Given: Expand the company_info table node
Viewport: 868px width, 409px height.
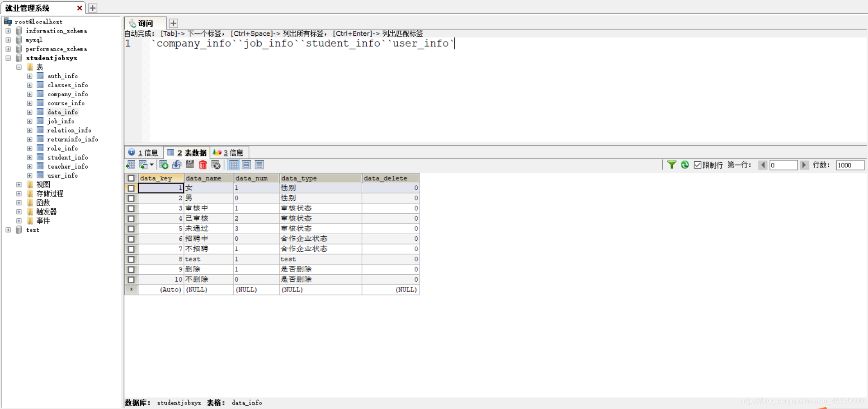Looking at the screenshot, I should [29, 94].
